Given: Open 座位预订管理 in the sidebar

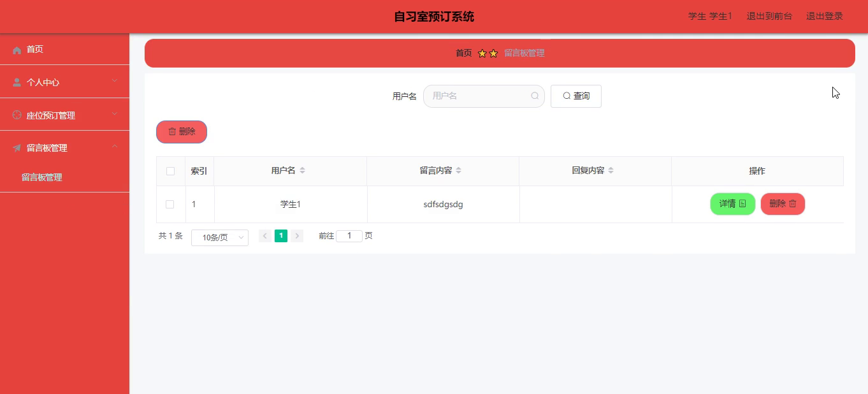Looking at the screenshot, I should coord(64,115).
